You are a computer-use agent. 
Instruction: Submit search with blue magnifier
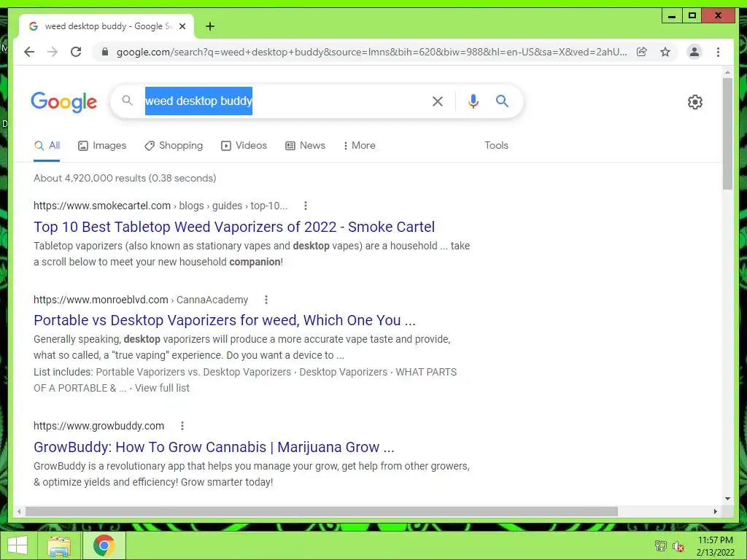tap(502, 101)
